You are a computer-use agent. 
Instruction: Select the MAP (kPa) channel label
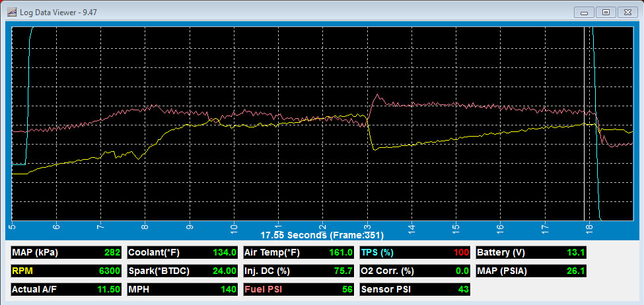coord(35,253)
